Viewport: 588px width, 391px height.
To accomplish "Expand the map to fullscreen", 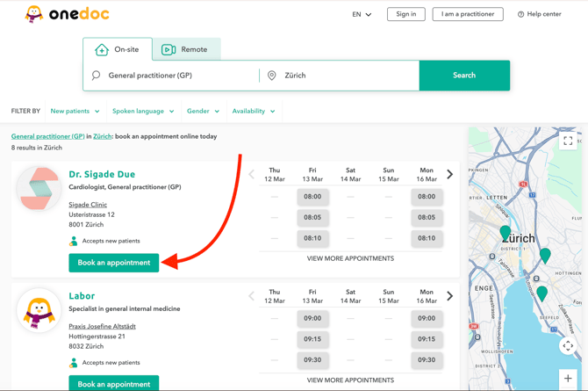I will click(x=568, y=141).
